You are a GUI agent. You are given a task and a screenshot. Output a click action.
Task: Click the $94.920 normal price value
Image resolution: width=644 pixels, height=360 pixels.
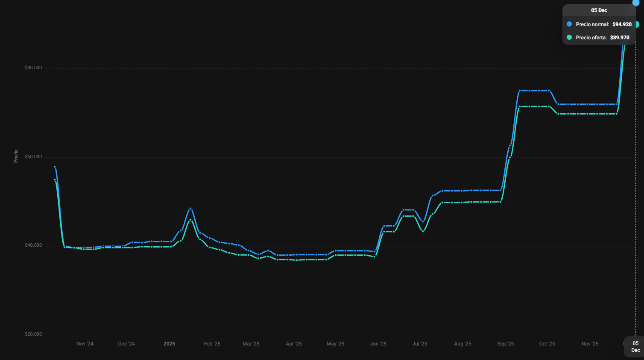click(x=622, y=24)
